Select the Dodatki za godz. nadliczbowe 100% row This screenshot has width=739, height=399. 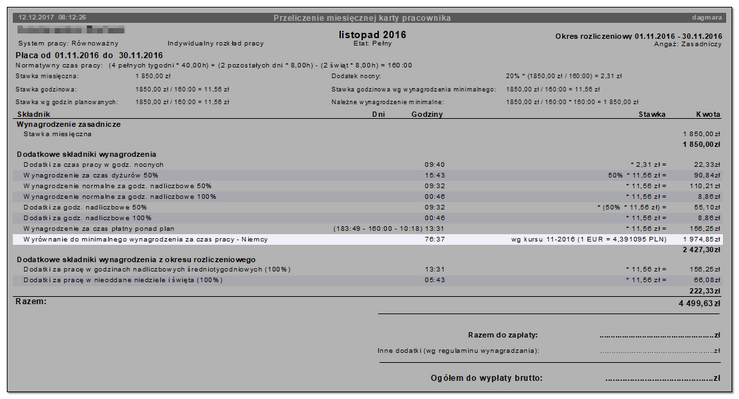click(x=368, y=218)
